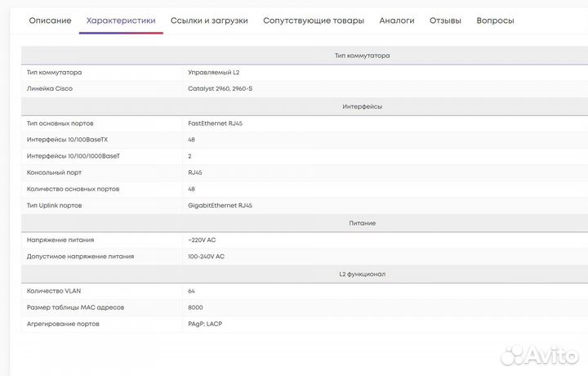
Task: Click 48 in Количество основных портов row
Action: point(191,189)
